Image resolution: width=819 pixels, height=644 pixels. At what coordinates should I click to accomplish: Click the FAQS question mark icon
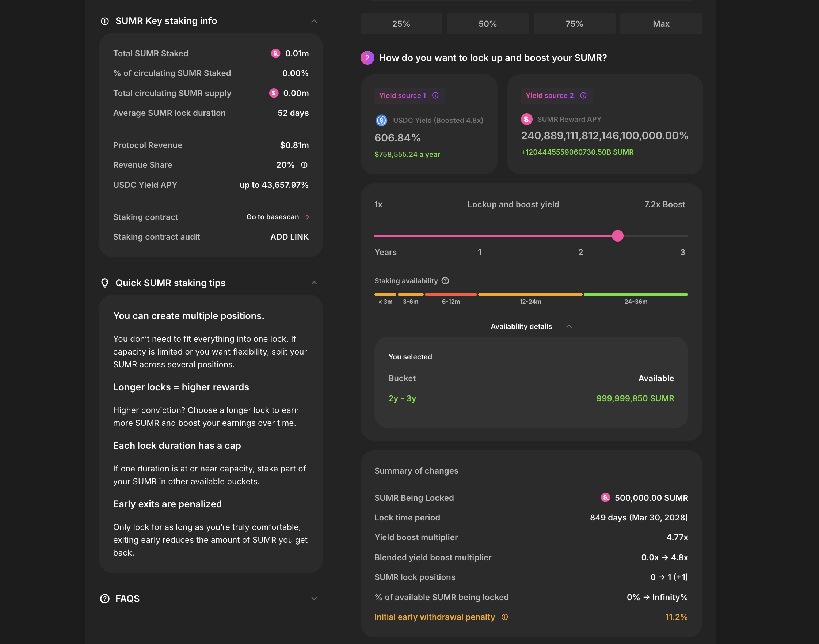[x=105, y=598]
